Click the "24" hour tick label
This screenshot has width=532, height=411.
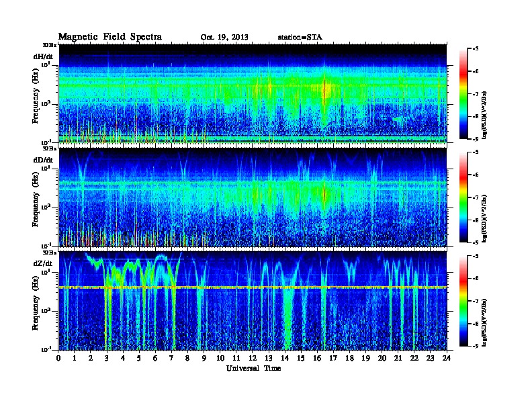447,358
